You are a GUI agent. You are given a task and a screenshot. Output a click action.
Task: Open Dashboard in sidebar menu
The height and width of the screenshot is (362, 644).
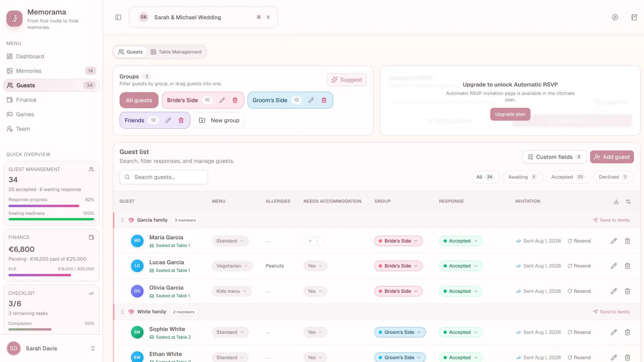51,56
